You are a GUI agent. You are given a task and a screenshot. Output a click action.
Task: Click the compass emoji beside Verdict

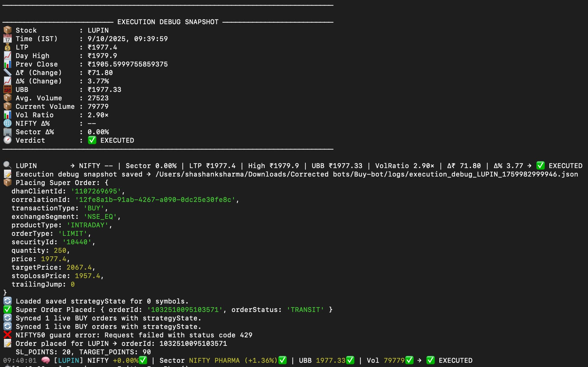pos(7,140)
